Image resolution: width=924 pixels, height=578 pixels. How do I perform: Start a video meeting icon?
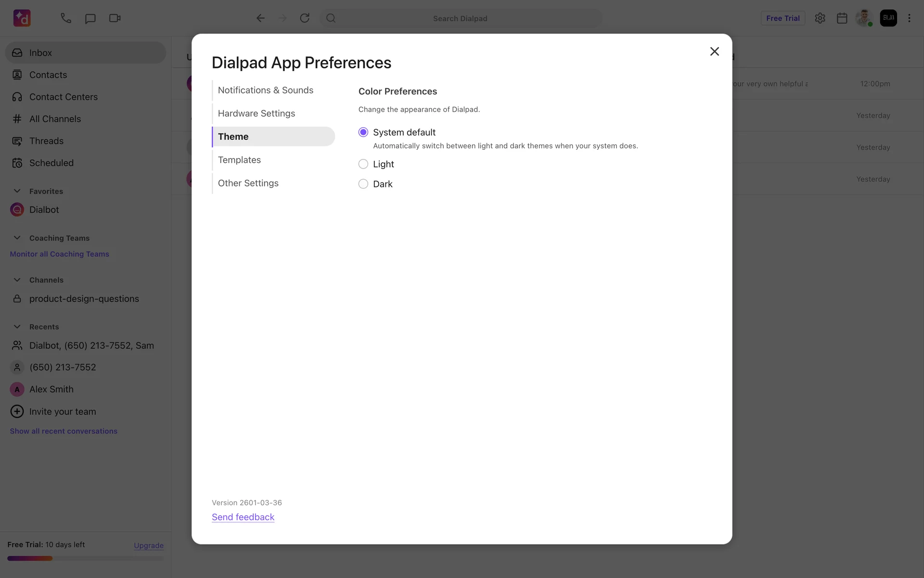[x=115, y=18]
